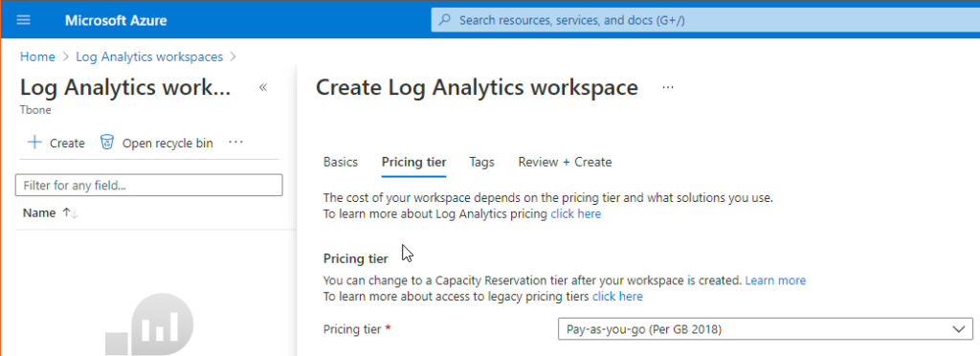Click the Create button label
This screenshot has width=980, height=356.
[67, 143]
